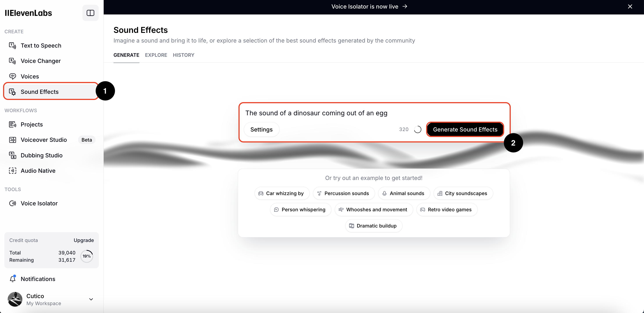Open the Voice Isolator is now live link

pyautogui.click(x=369, y=7)
